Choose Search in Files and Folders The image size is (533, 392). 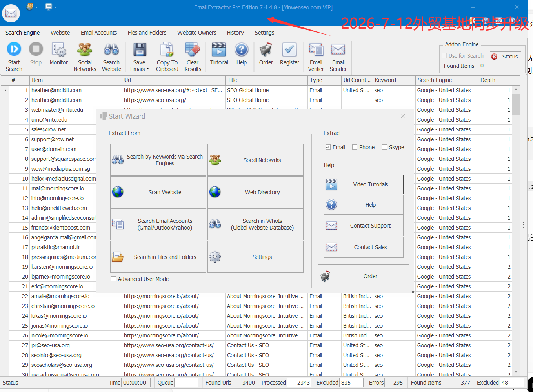tap(158, 257)
